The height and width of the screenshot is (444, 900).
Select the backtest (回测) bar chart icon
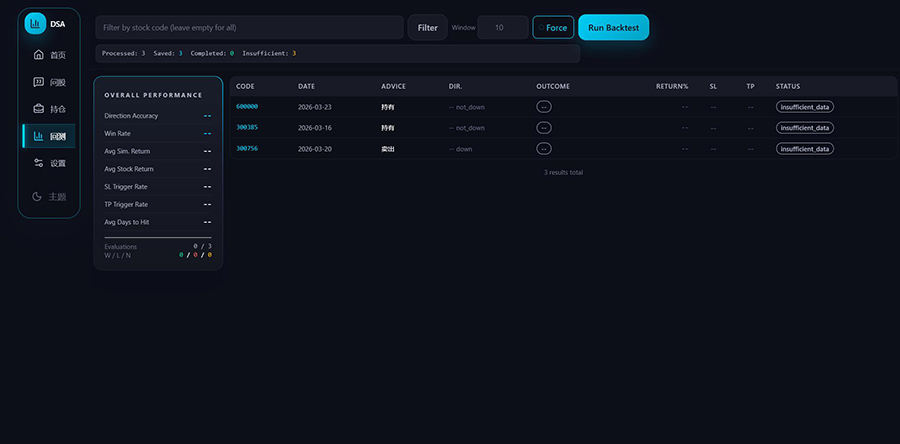[x=38, y=136]
